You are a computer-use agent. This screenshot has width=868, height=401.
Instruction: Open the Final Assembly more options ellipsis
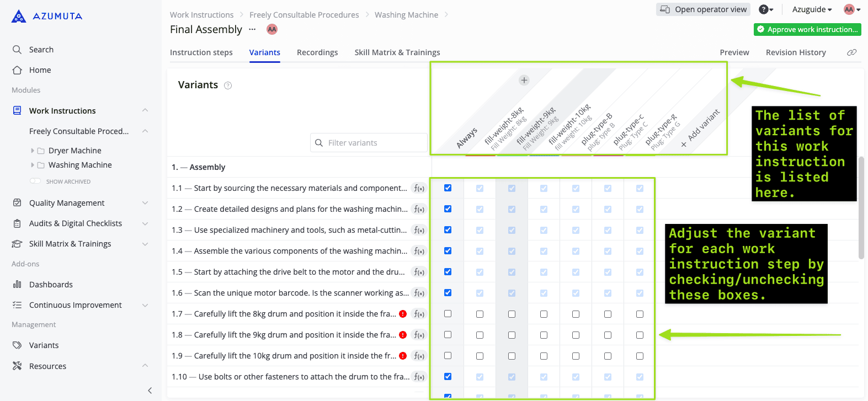click(253, 29)
